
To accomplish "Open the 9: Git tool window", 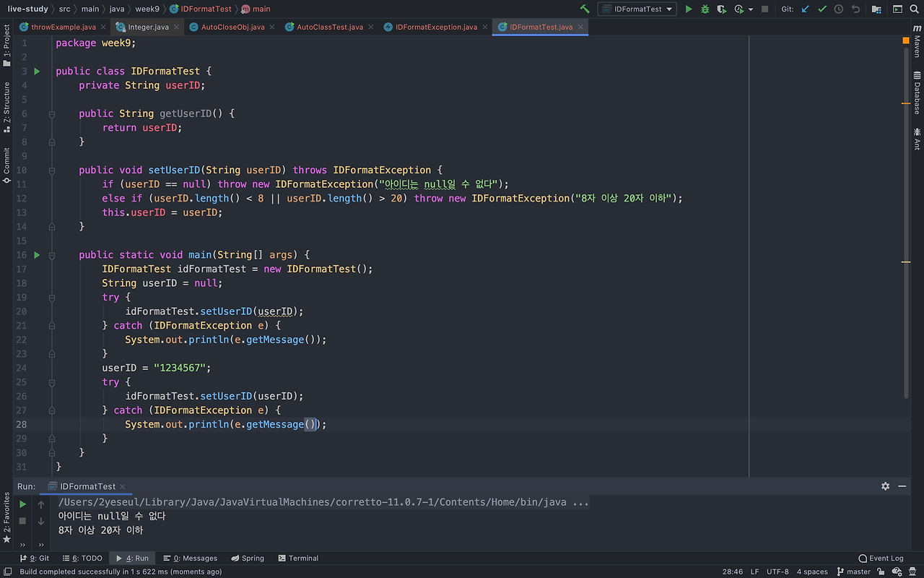I will (x=35, y=558).
